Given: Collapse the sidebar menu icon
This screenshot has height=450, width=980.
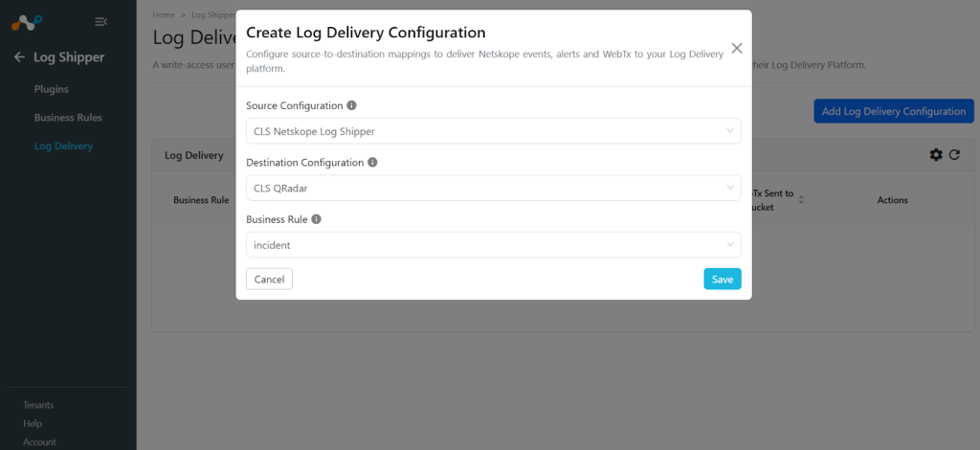Looking at the screenshot, I should pos(100,22).
